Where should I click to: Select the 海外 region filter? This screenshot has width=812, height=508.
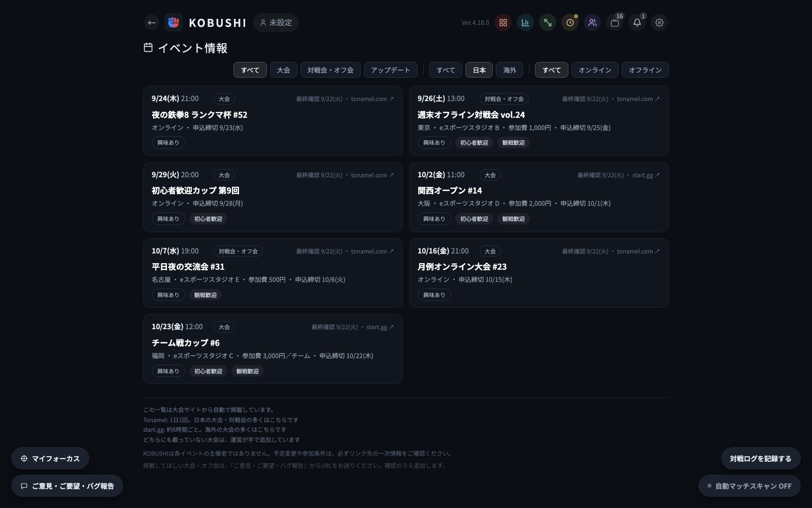tap(510, 70)
